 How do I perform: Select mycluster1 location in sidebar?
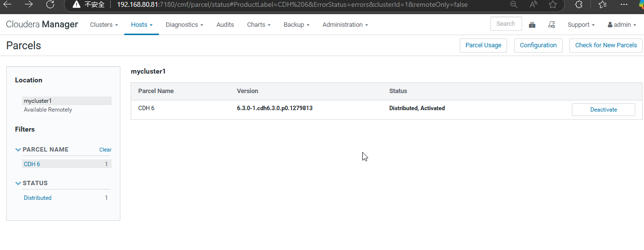pos(67,101)
